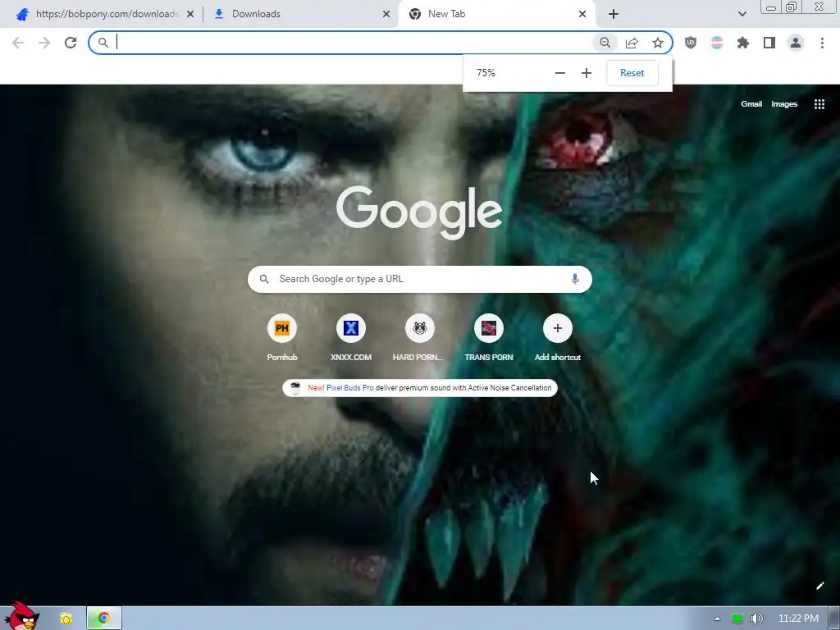Reload the current page
This screenshot has width=840, height=630.
[x=71, y=43]
